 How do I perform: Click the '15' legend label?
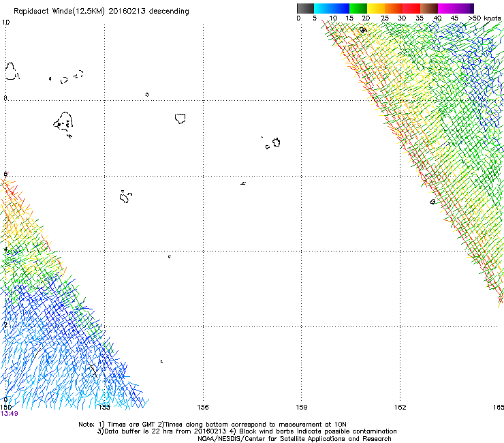click(349, 18)
